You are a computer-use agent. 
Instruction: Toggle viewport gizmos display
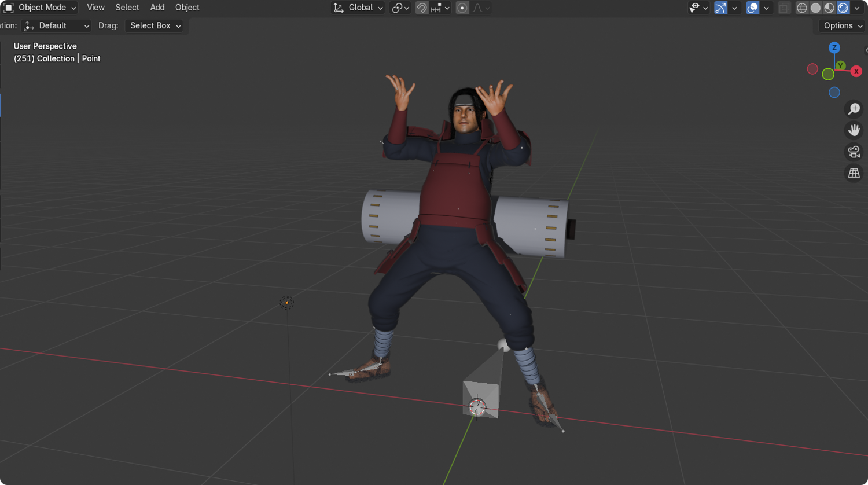click(720, 8)
